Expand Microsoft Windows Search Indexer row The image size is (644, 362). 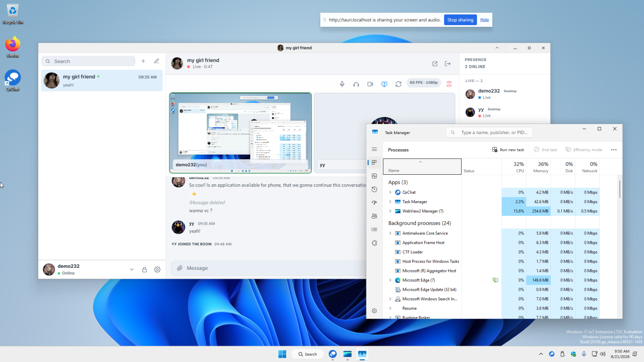click(x=390, y=299)
